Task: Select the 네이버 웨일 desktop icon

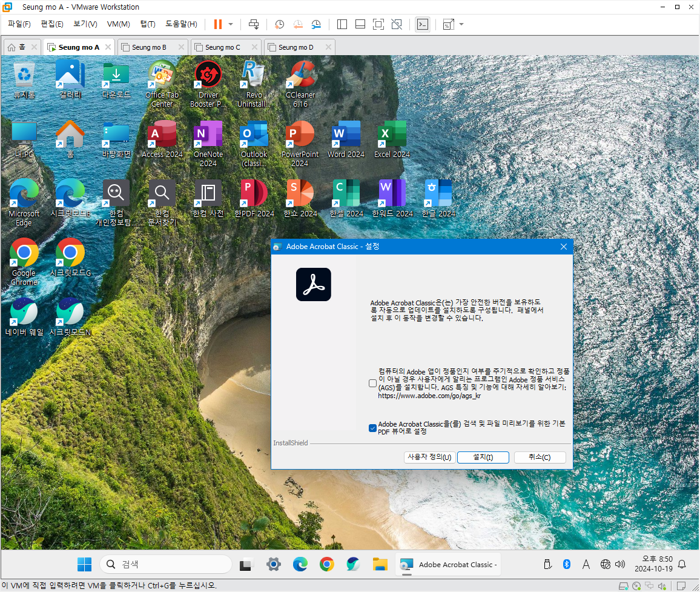Action: [x=24, y=318]
